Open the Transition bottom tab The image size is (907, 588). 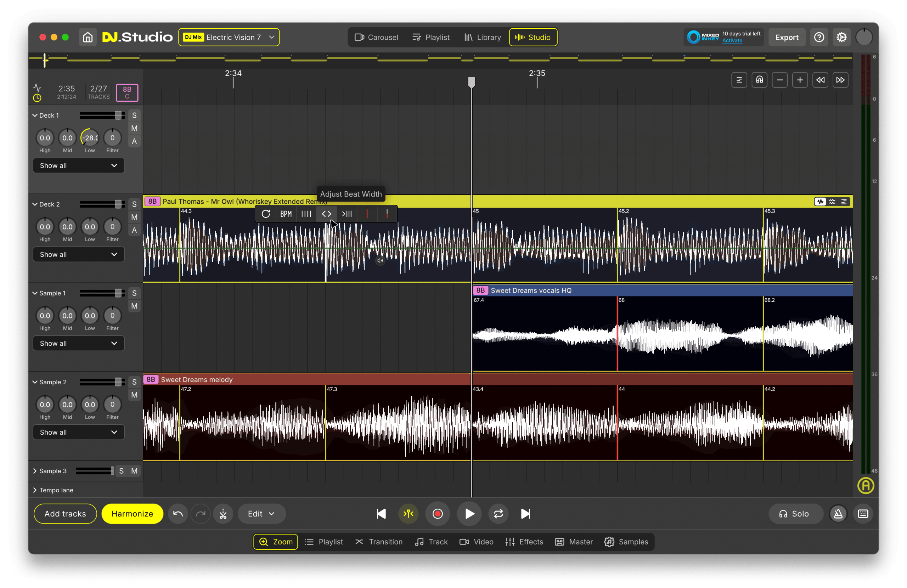tap(379, 542)
